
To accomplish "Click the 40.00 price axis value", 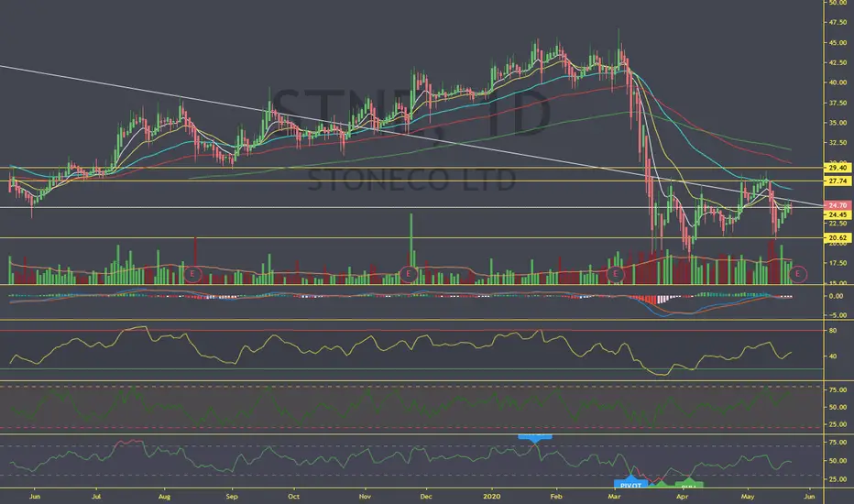I will 838,82.
